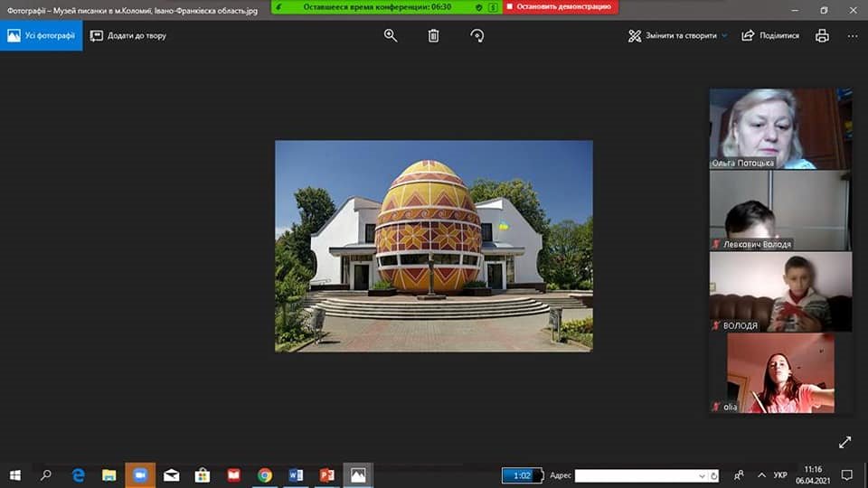Stop screen sharing via Остановить демонстрацию
The width and height of the screenshot is (868, 488).
coord(561,6)
